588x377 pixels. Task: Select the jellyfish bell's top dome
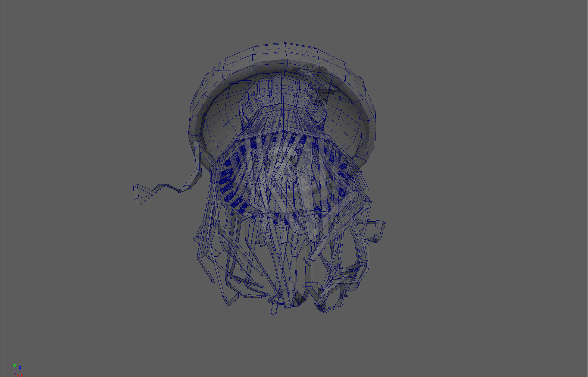[x=285, y=53]
